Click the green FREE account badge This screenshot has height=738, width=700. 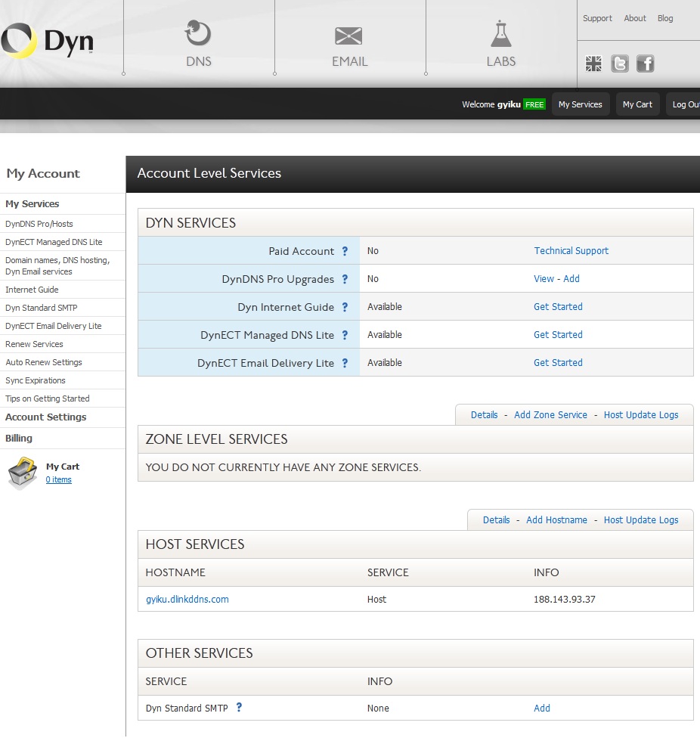(534, 104)
